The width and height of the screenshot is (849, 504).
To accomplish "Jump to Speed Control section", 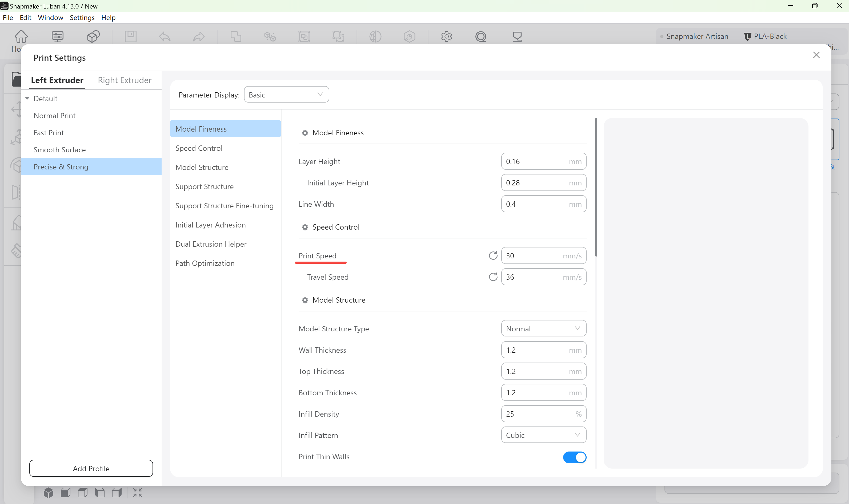I will tap(225, 148).
